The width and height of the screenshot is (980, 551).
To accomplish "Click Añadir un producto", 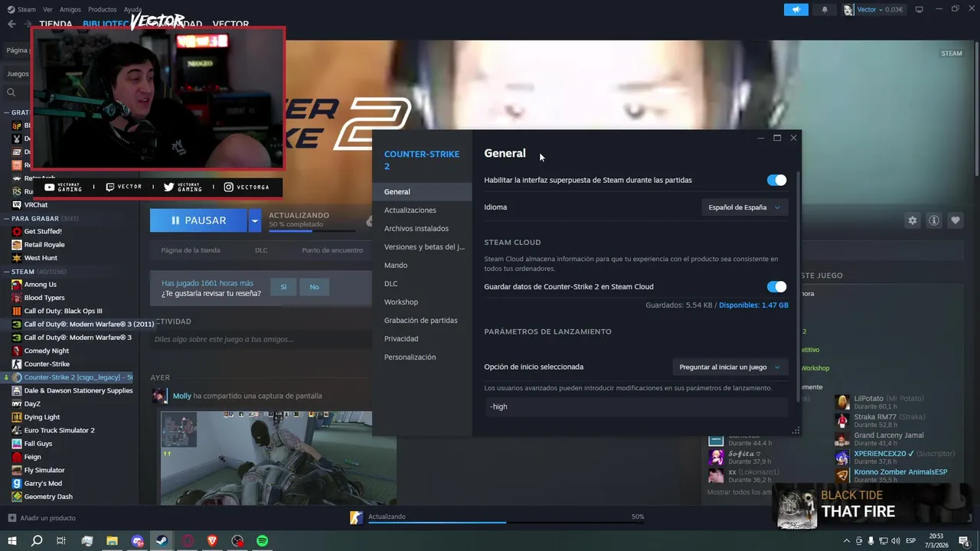I will click(41, 518).
